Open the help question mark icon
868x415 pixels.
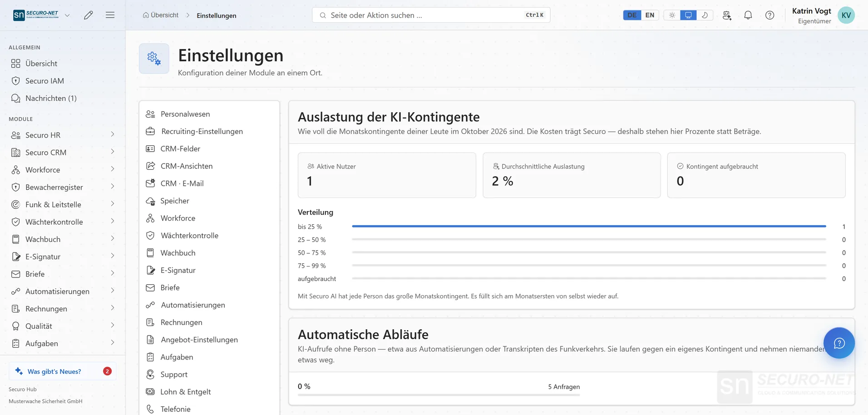(770, 15)
